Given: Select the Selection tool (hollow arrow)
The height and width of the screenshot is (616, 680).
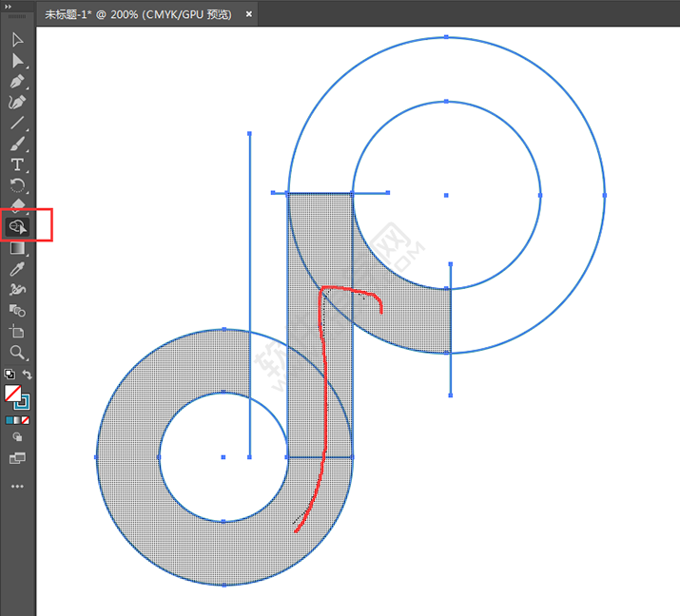Looking at the screenshot, I should (x=17, y=40).
